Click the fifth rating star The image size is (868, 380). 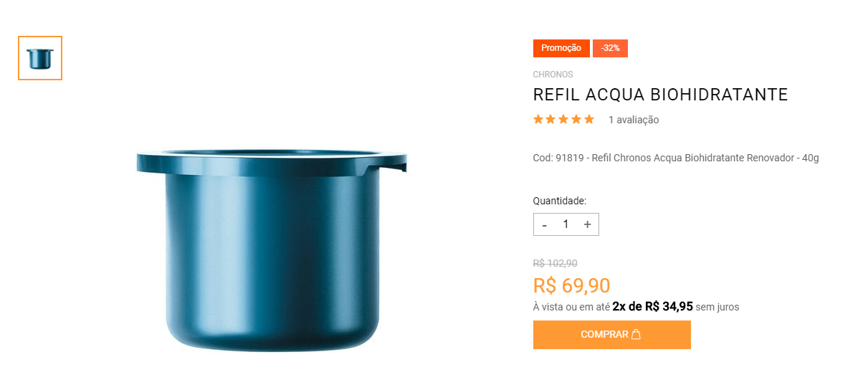coord(589,120)
